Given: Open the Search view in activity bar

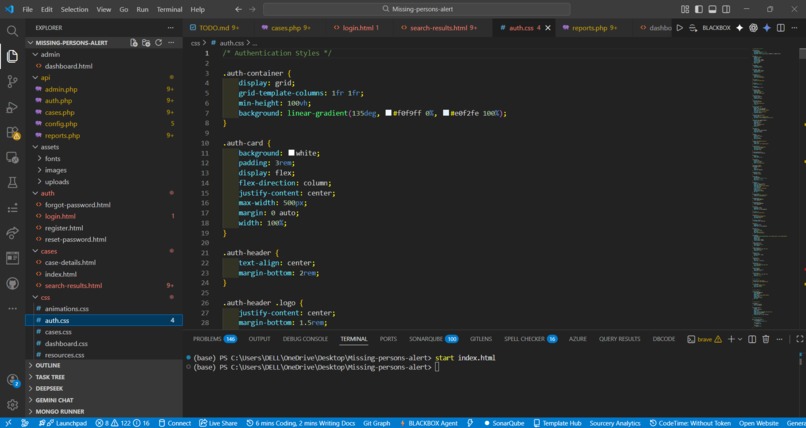Looking at the screenshot, I should (x=12, y=31).
